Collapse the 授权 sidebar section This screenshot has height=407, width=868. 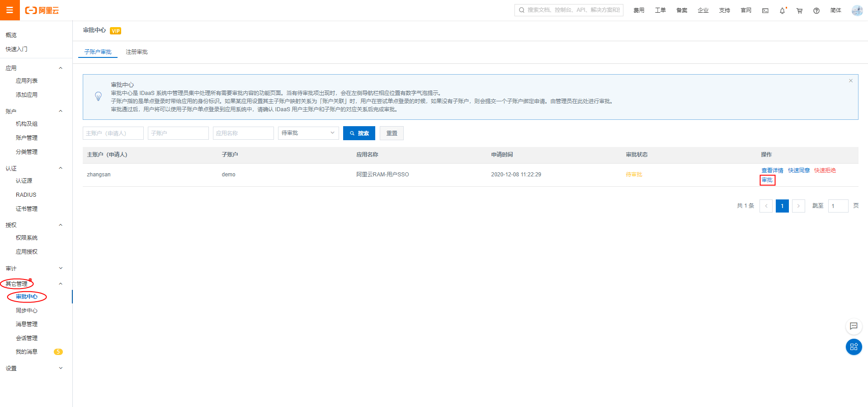tap(61, 225)
